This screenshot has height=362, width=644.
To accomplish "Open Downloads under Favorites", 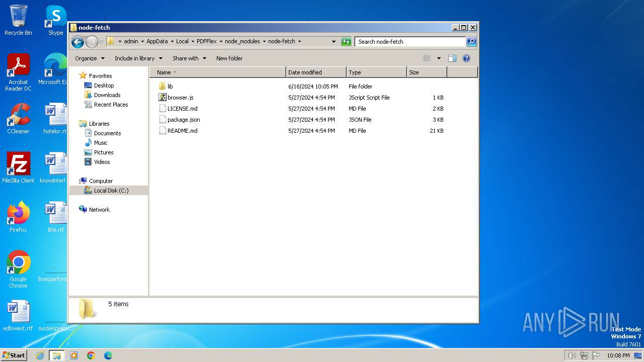I will [107, 95].
